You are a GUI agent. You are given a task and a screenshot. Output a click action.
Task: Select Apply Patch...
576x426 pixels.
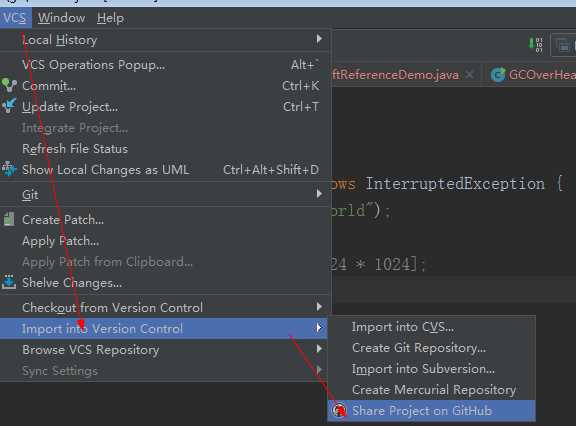165,241
